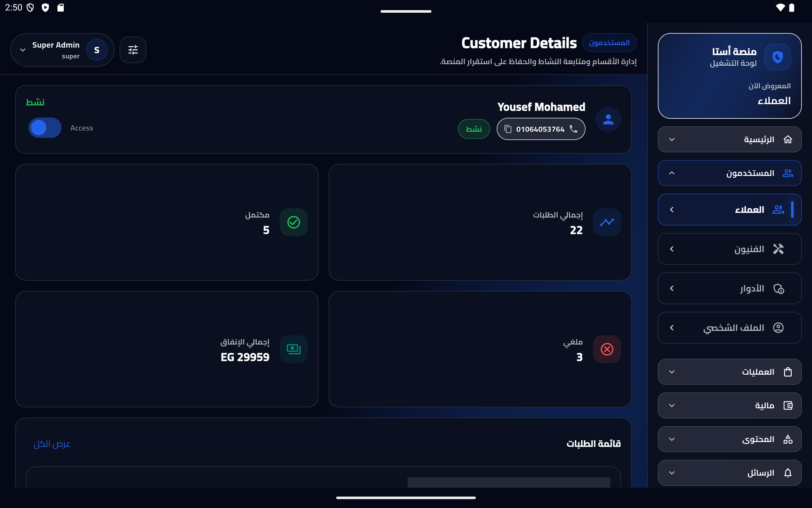This screenshot has width=812, height=508.
Task: Select the العملاء menu item
Action: coord(730,210)
